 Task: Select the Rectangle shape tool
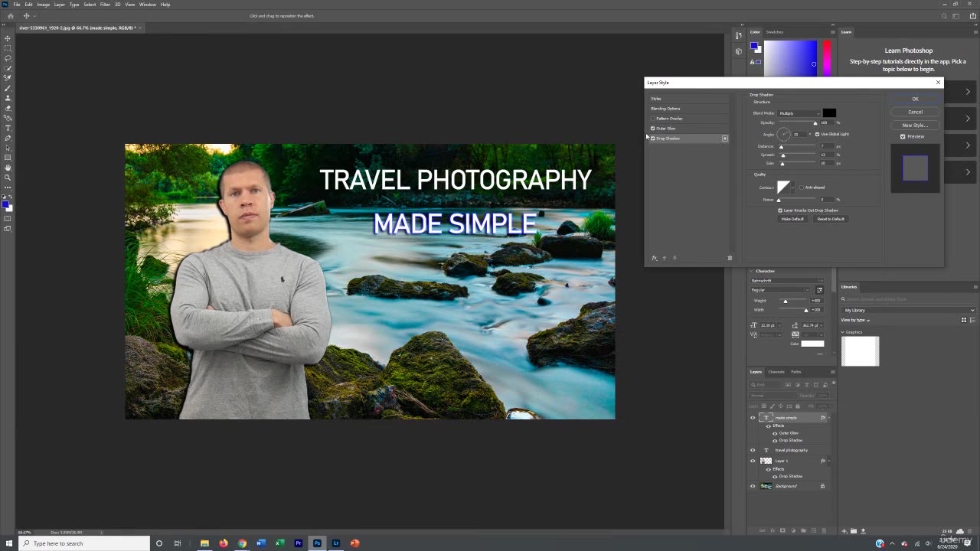8,158
